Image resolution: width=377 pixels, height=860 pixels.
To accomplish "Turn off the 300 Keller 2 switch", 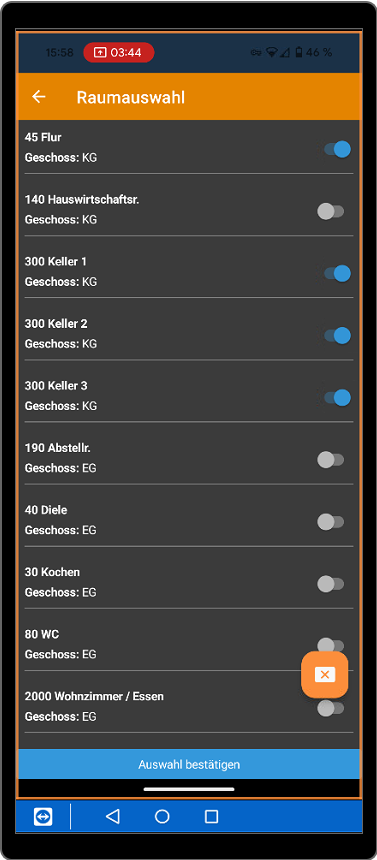I will coord(336,335).
